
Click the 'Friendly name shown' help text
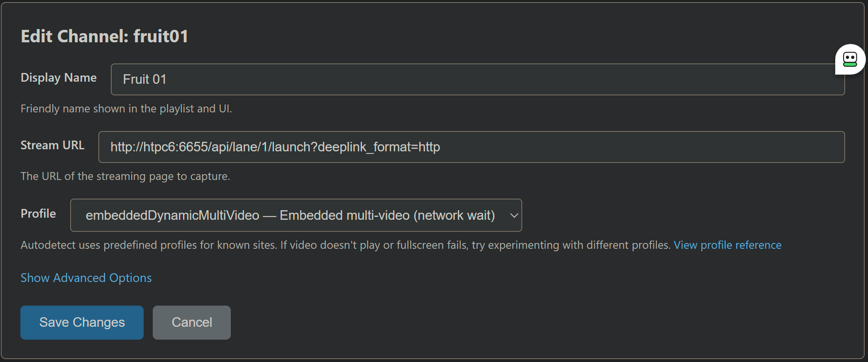[126, 109]
